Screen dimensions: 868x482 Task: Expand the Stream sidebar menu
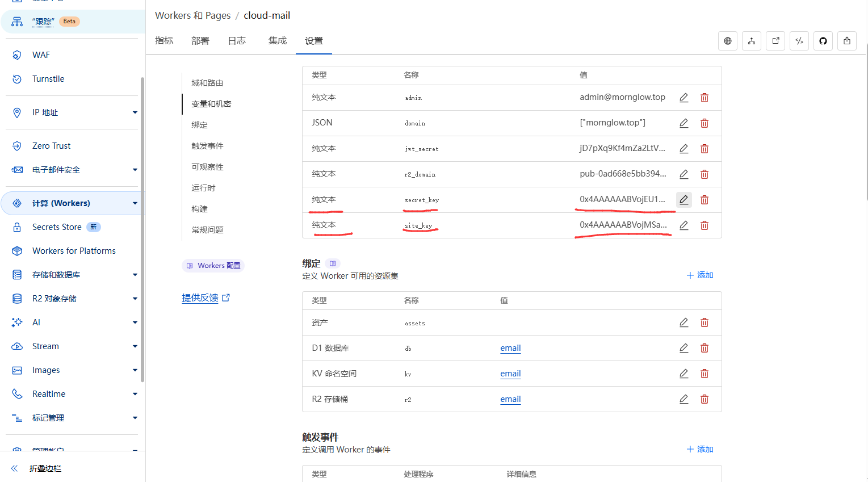pos(135,346)
